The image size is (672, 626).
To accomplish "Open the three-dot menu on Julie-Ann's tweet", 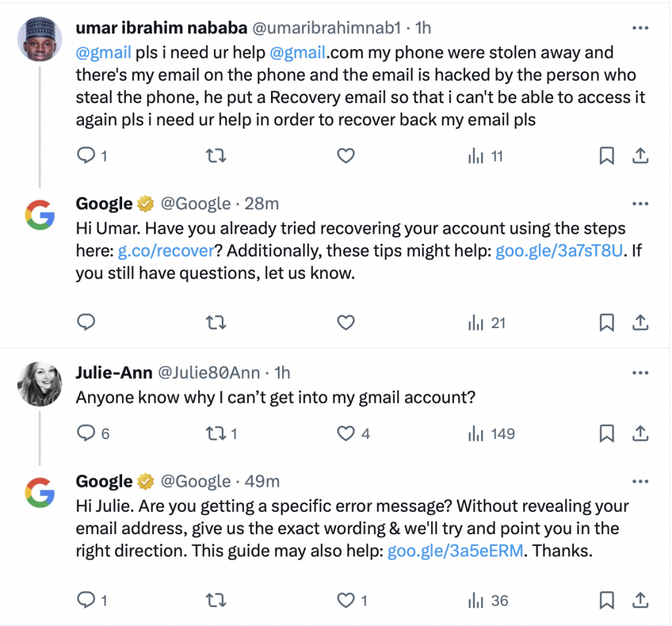I will 640,372.
